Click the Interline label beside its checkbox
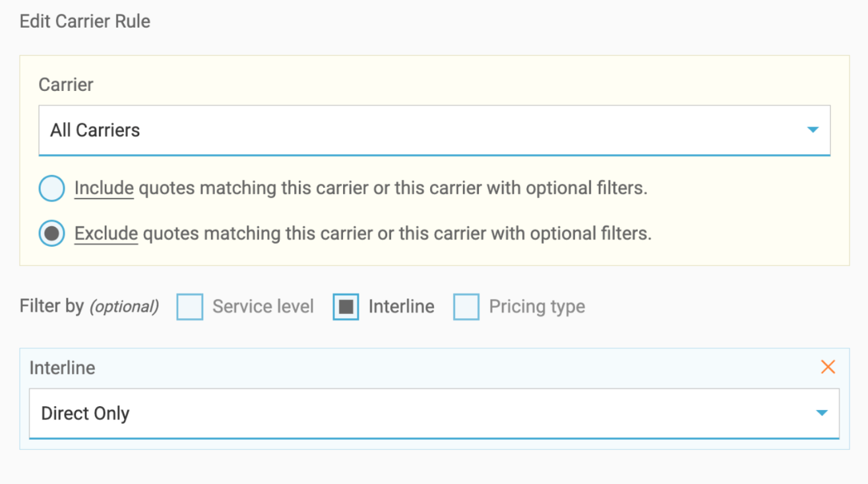This screenshot has height=484, width=868. [x=401, y=307]
